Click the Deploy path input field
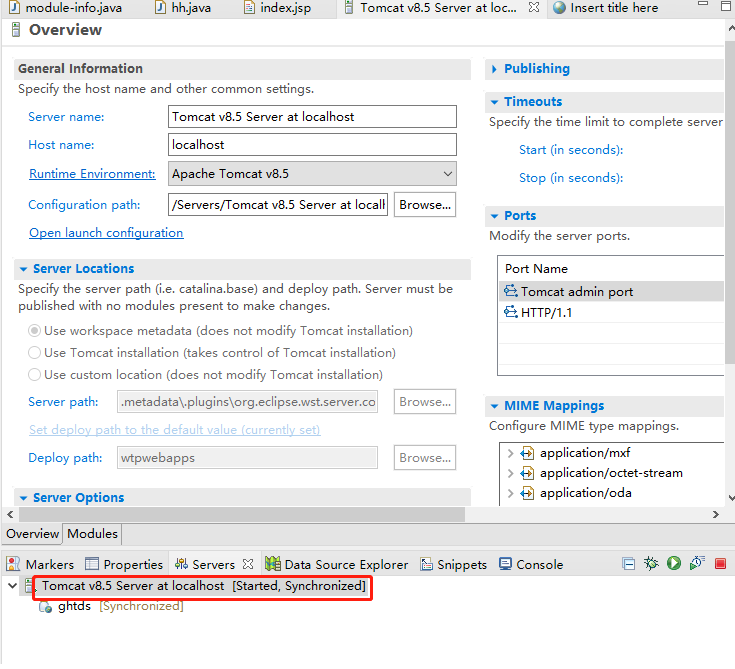Screen dimensions: 735x669 click(x=248, y=458)
